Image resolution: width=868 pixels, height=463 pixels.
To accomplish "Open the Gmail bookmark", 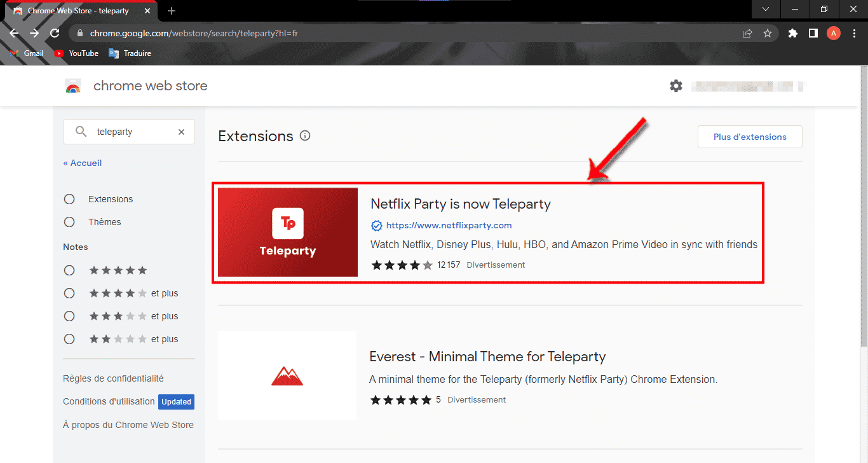I will pyautogui.click(x=27, y=53).
